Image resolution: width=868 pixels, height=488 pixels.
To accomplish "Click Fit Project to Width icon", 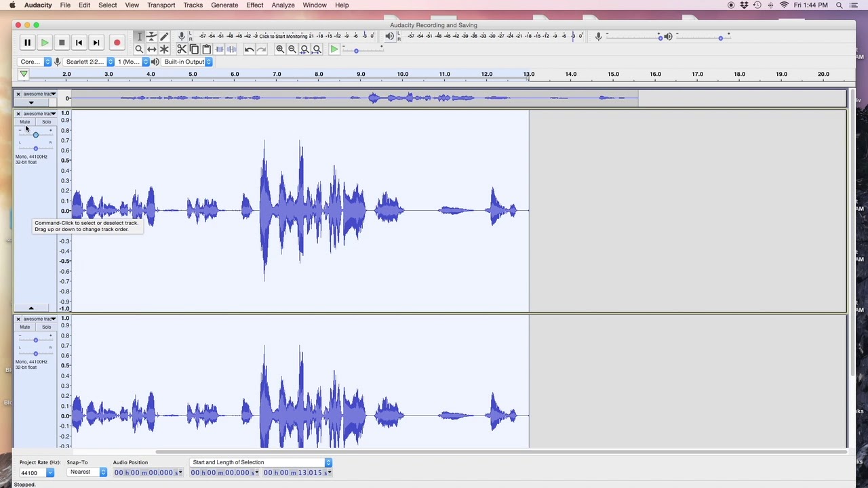I will click(x=317, y=49).
